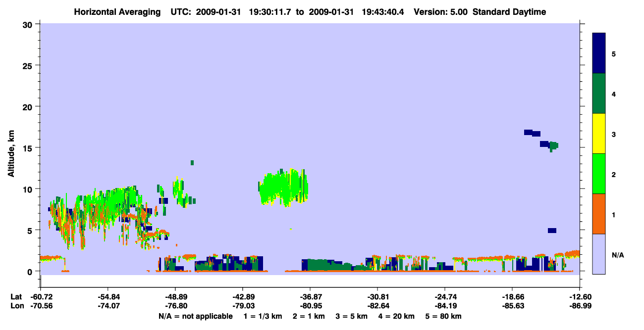Click the lavender N/A colorbar segment
644x330 pixels.
tap(599, 254)
